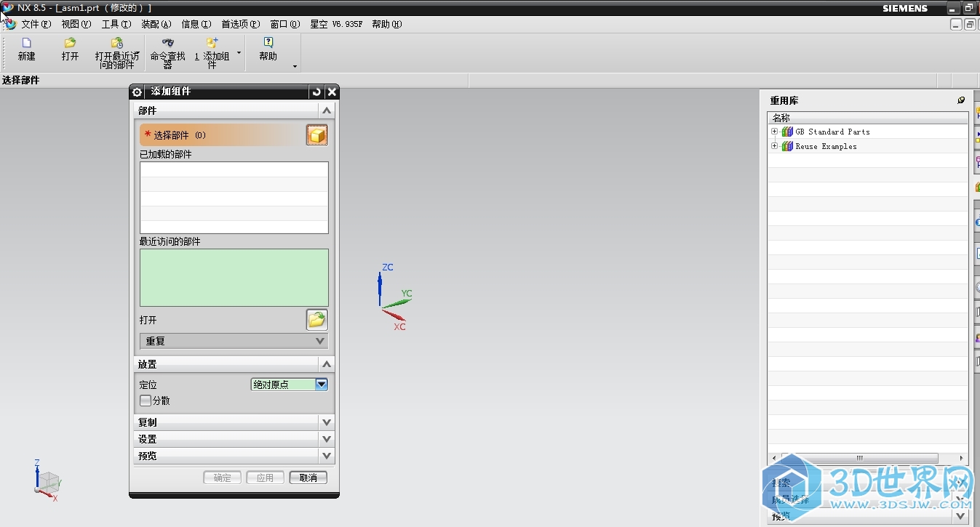The width and height of the screenshot is (980, 527).
Task: Click inside the 最近访问的部件 green list box
Action: 234,278
